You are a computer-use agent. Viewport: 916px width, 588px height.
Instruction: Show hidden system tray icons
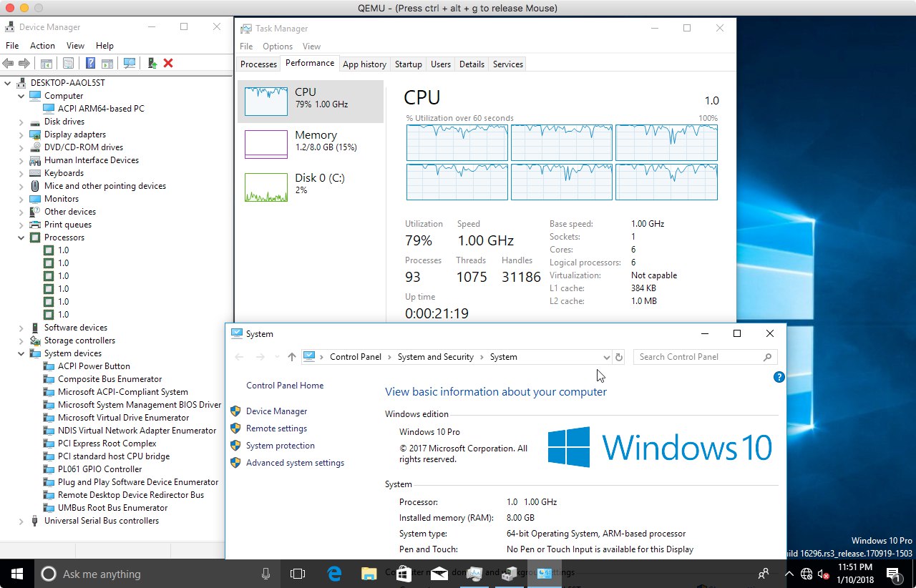click(789, 574)
